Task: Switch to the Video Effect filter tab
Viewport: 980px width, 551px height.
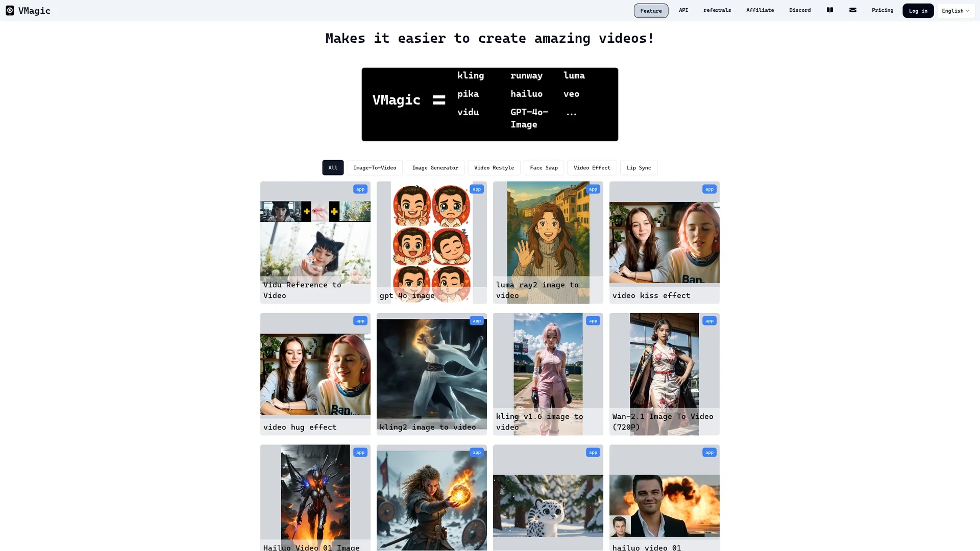Action: click(592, 168)
